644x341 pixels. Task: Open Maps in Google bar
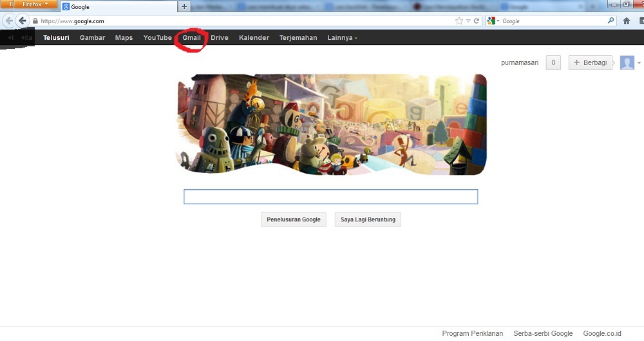tap(124, 38)
